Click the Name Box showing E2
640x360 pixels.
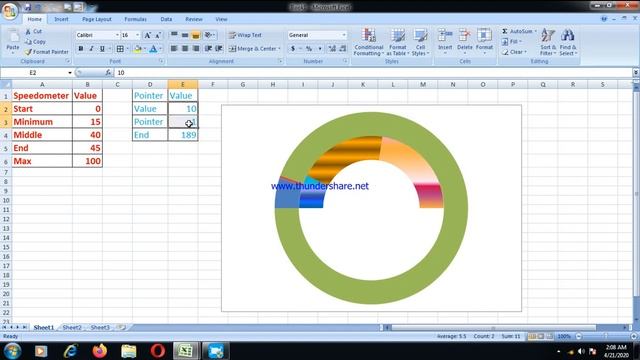click(x=33, y=73)
